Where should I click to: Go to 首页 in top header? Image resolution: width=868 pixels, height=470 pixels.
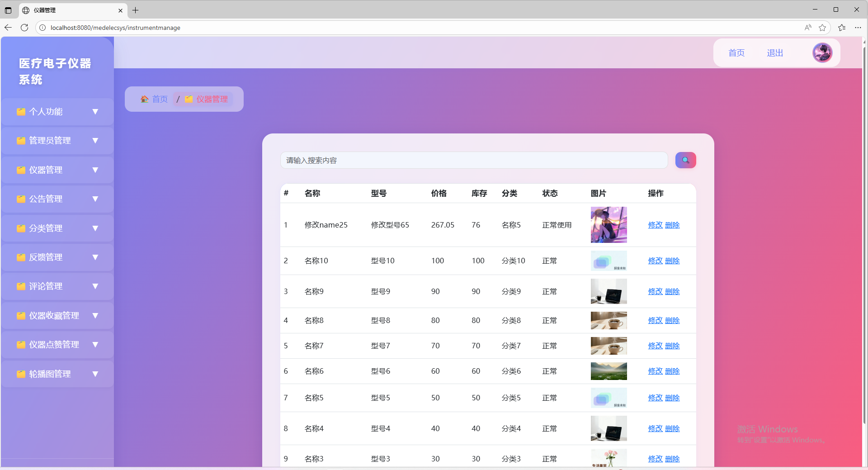[x=736, y=53]
